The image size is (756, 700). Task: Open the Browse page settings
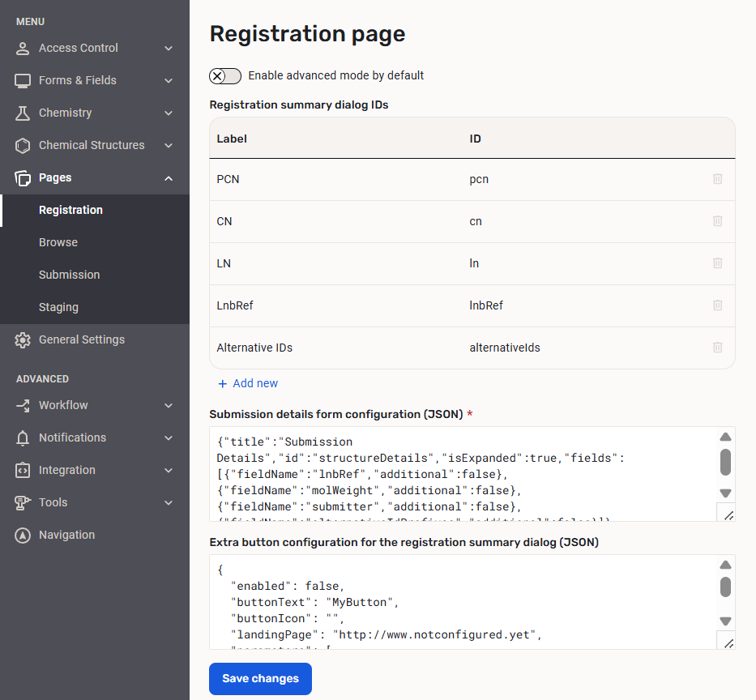(58, 242)
